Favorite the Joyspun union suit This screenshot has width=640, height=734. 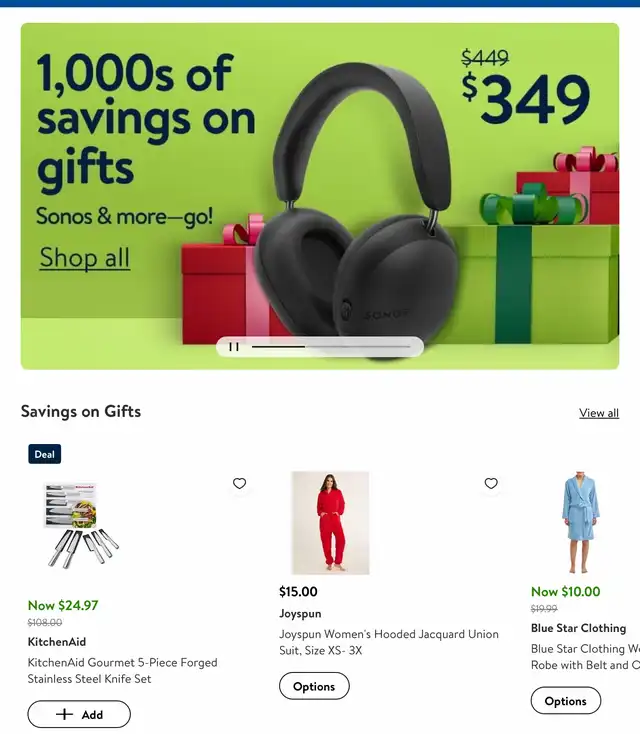point(491,483)
